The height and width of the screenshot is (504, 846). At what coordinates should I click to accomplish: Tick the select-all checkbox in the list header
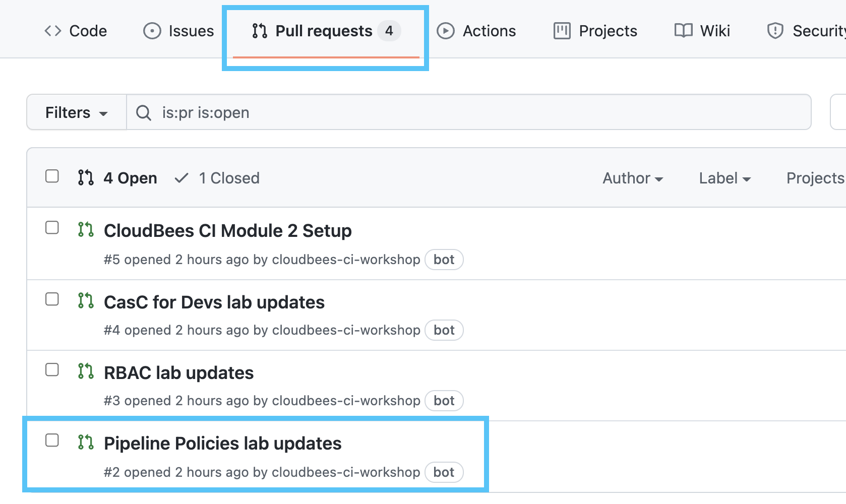[x=52, y=176]
